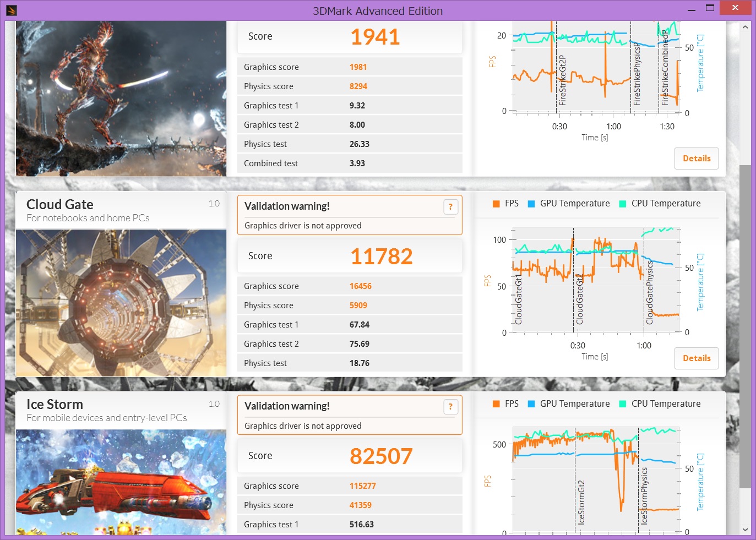The image size is (756, 540).
Task: Select the Graphics test 1 value 516.63
Action: coord(362,525)
